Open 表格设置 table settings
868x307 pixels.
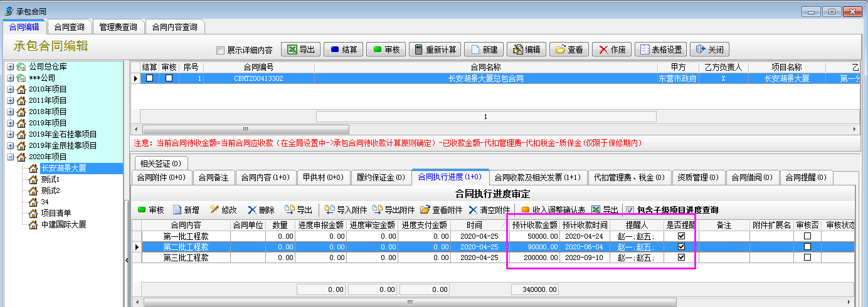point(660,50)
